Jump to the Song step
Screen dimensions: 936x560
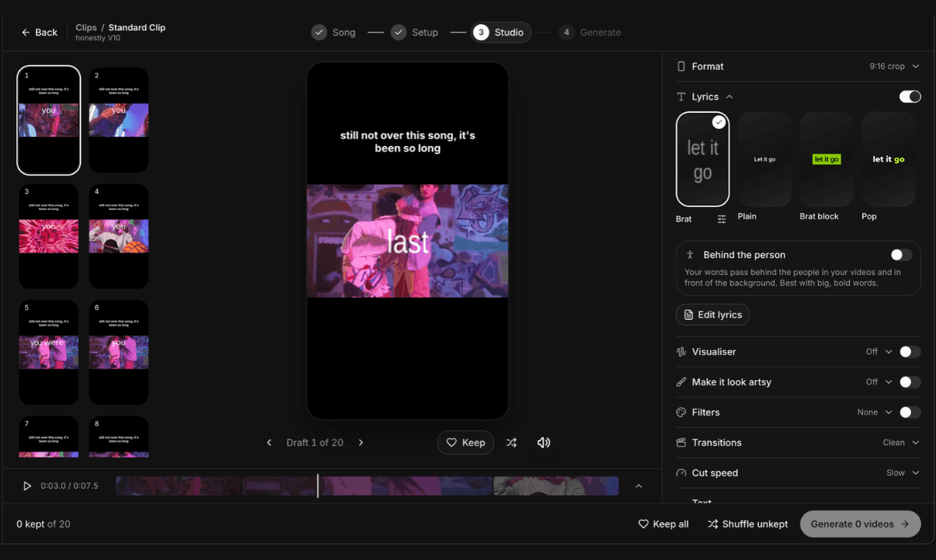pos(334,32)
